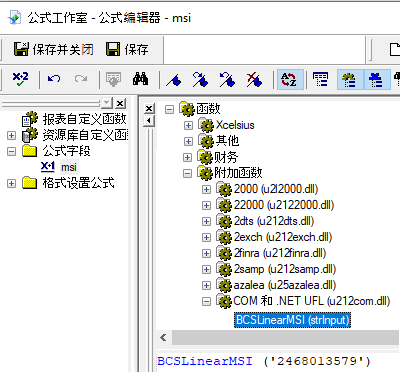This screenshot has width=400, height=372.
Task: Click the function tree horizontal scrollbar track
Action: click(x=285, y=338)
